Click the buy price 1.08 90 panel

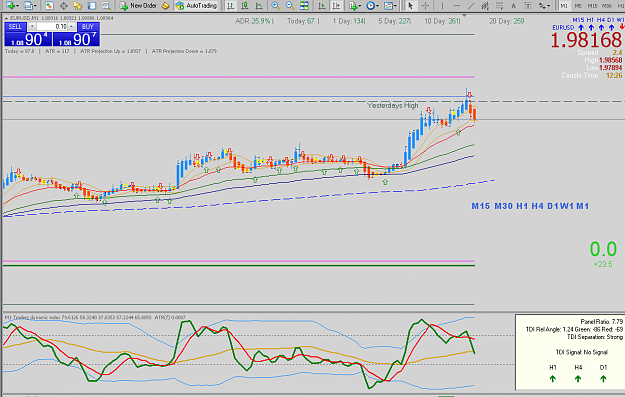click(x=76, y=39)
